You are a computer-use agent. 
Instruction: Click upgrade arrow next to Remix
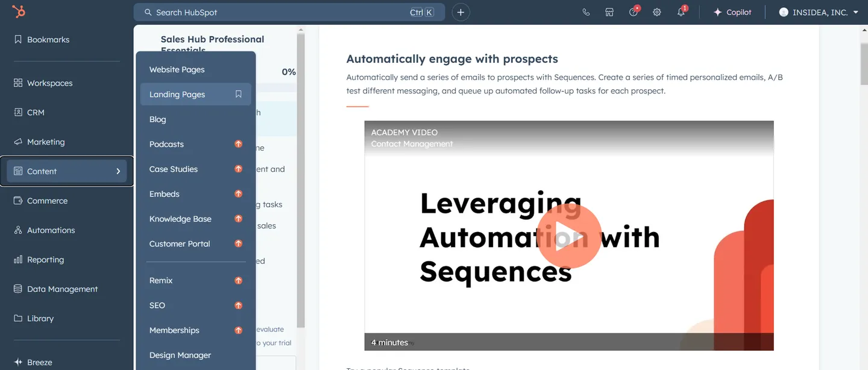(238, 281)
